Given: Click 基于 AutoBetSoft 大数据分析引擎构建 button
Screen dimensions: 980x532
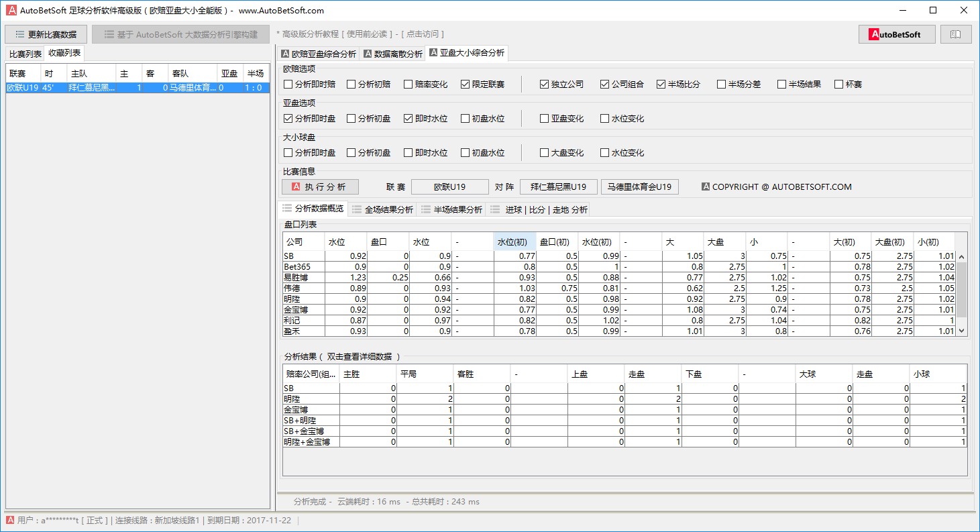Looking at the screenshot, I should pos(181,34).
